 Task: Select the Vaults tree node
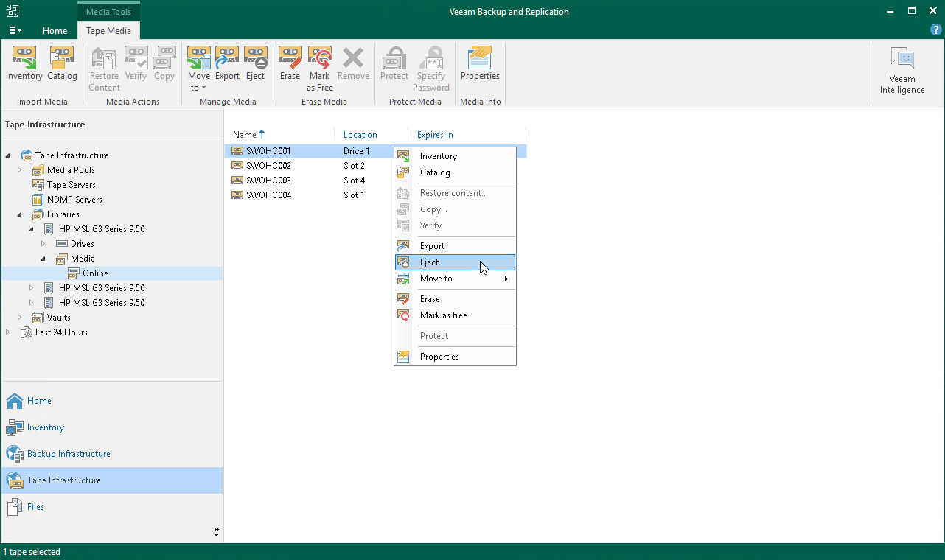[59, 318]
